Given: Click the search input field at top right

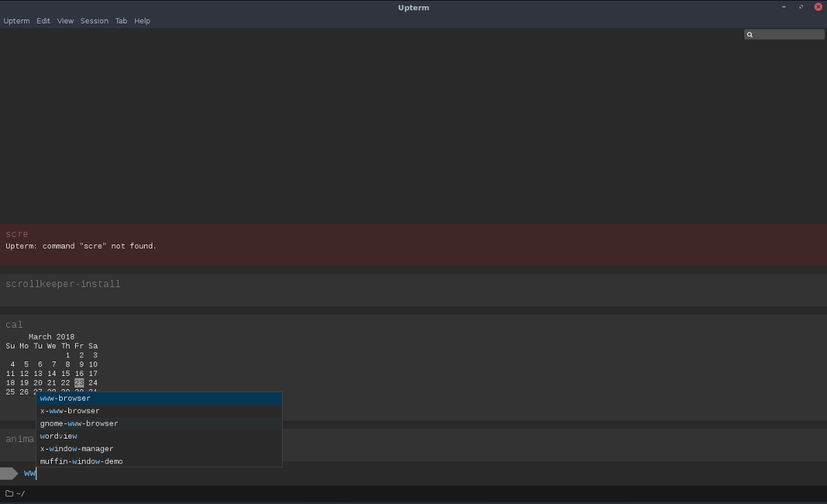Looking at the screenshot, I should point(786,34).
